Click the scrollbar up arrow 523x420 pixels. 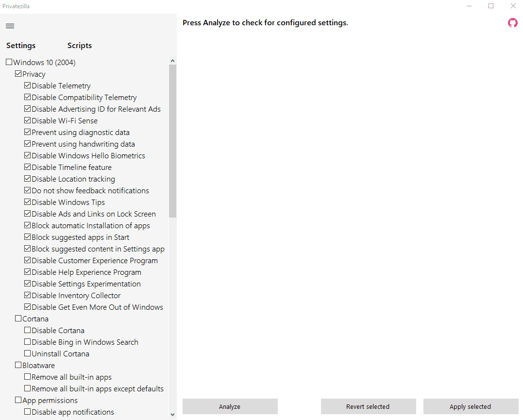point(172,61)
